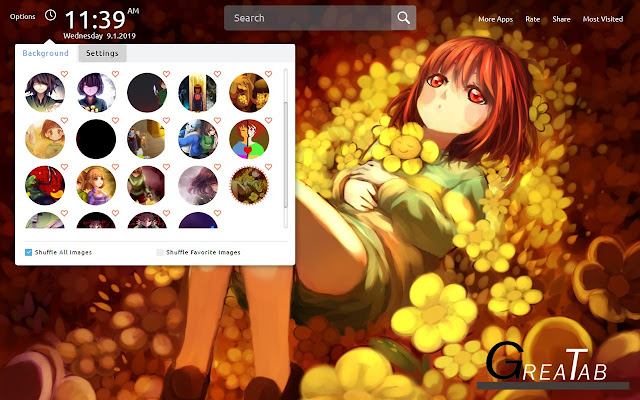Focus the Search input field
Screen dimensions: 640x400
pyautogui.click(x=308, y=18)
